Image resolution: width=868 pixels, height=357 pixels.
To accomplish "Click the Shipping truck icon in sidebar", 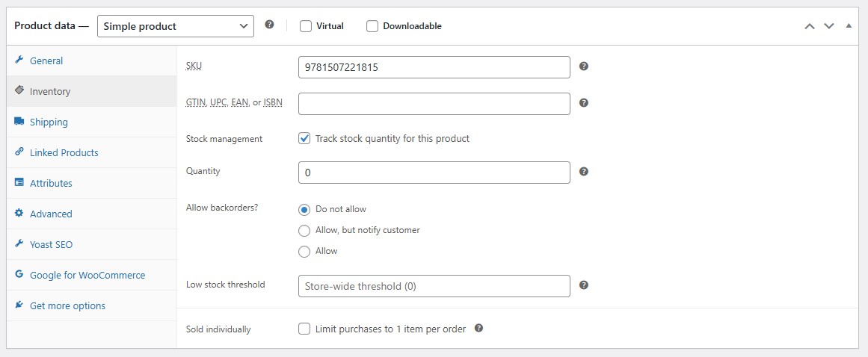I will (19, 122).
